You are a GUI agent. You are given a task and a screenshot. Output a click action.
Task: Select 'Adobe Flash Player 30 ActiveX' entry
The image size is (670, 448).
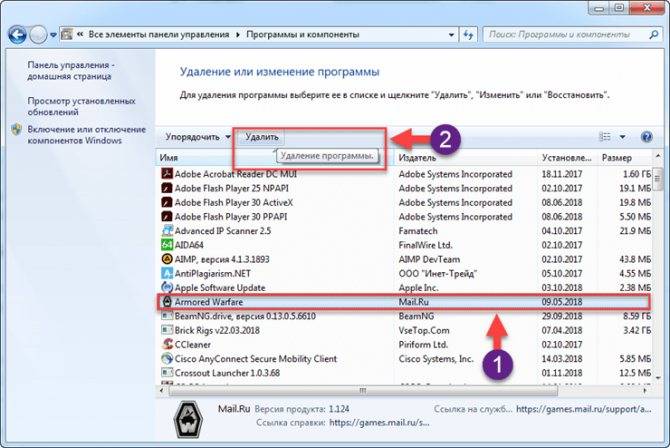[x=234, y=202]
